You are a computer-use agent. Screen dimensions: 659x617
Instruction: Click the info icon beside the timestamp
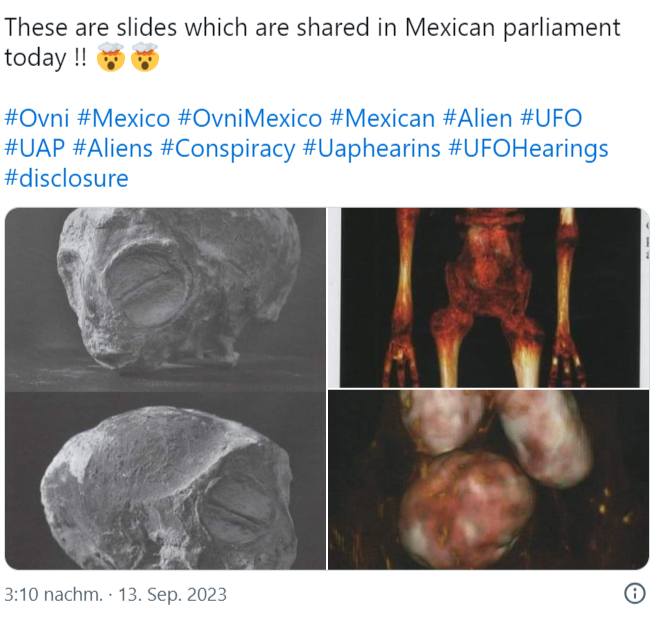pos(635,593)
